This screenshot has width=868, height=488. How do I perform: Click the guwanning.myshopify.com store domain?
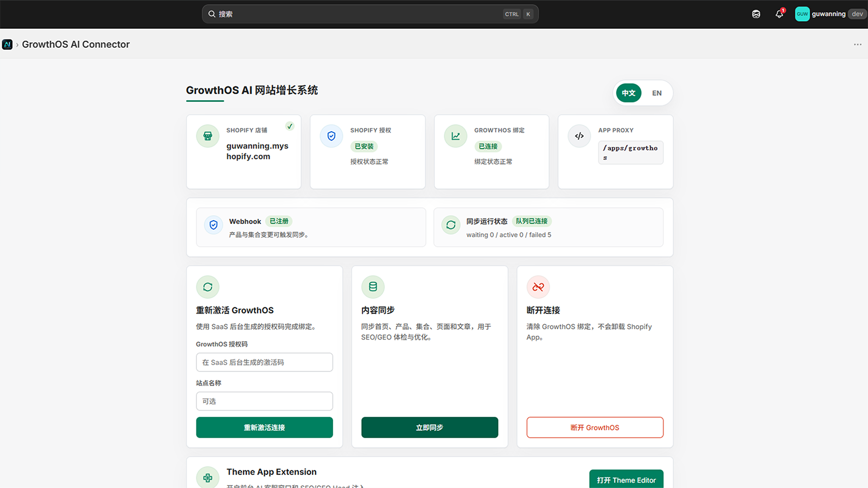(x=257, y=151)
